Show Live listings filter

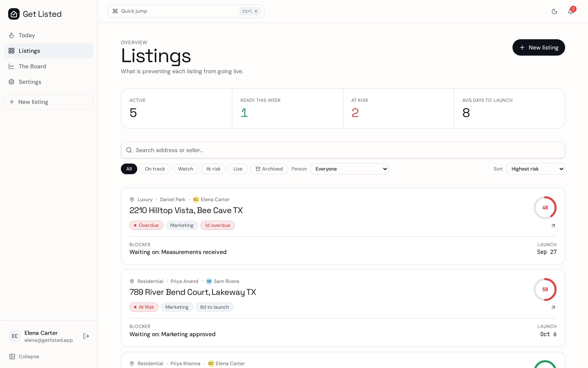coord(238,169)
